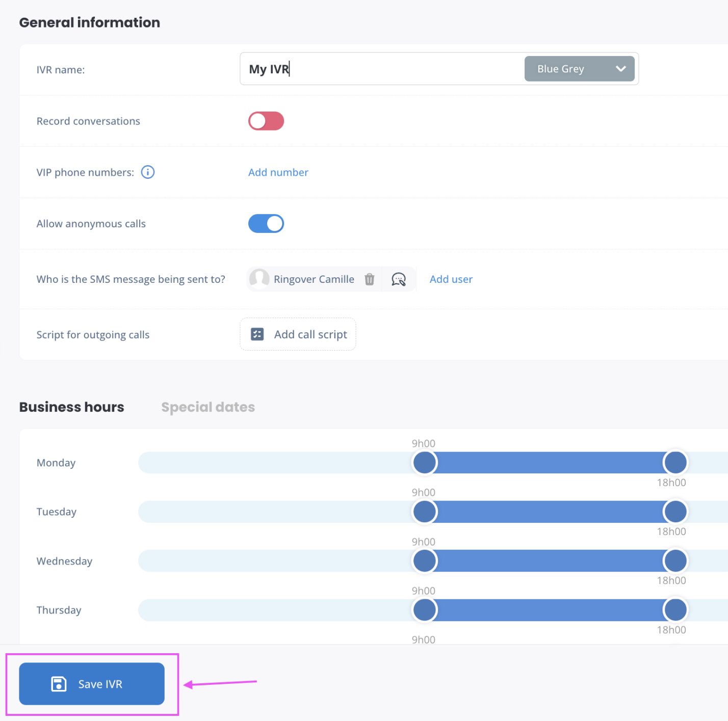Click the VIP phone numbers info icon
This screenshot has width=728, height=721.
click(x=148, y=172)
